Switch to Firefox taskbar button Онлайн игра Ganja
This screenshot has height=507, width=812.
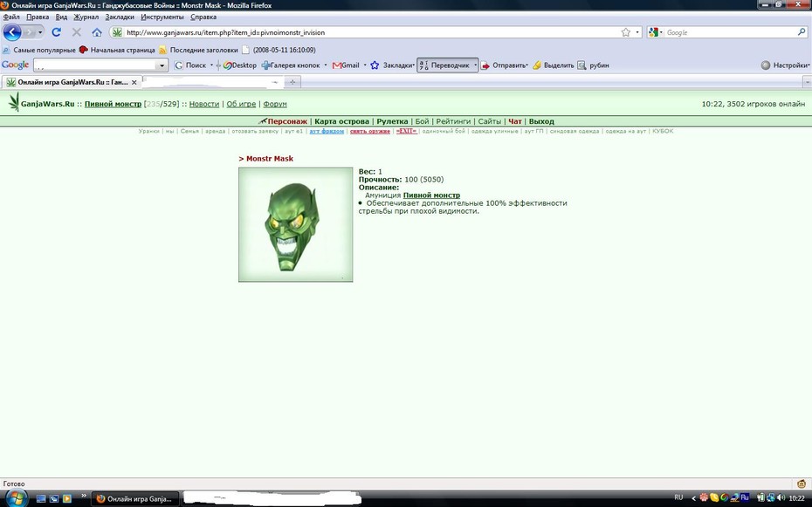(135, 499)
